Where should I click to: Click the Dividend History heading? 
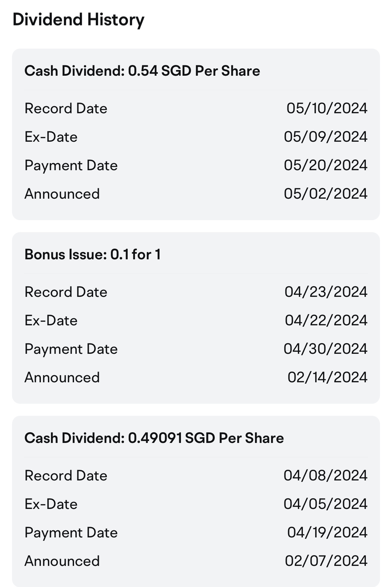78,19
